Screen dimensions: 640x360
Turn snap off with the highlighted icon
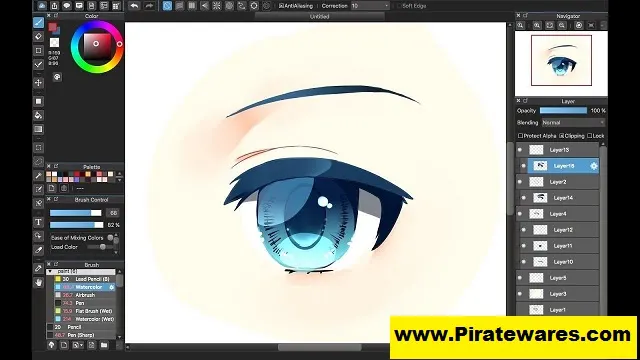tap(167, 6)
